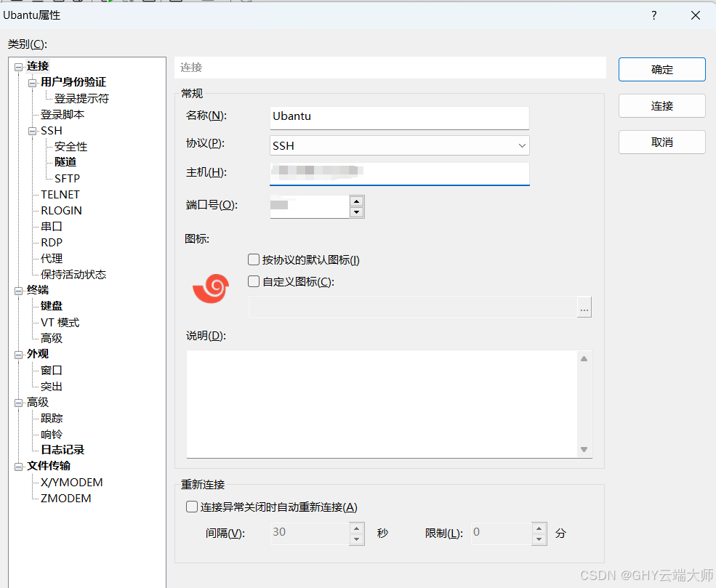Viewport: 716px width, 588px height.
Task: Click the 说明 description text area
Action: pyautogui.click(x=382, y=404)
